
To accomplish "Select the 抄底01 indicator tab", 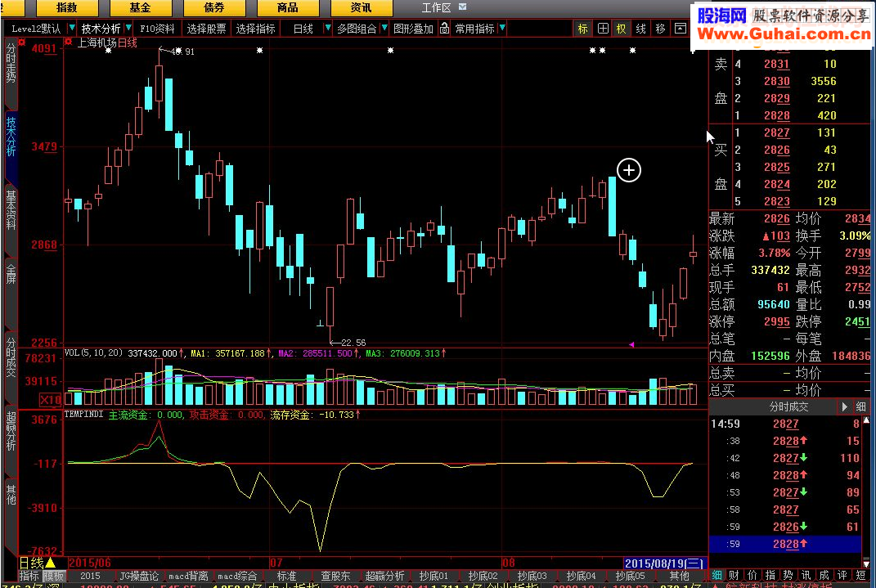I will 434,575.
